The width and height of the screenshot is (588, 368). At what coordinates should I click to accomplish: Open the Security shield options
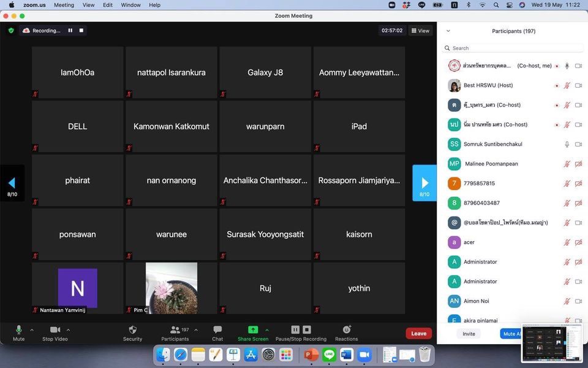coord(132,330)
